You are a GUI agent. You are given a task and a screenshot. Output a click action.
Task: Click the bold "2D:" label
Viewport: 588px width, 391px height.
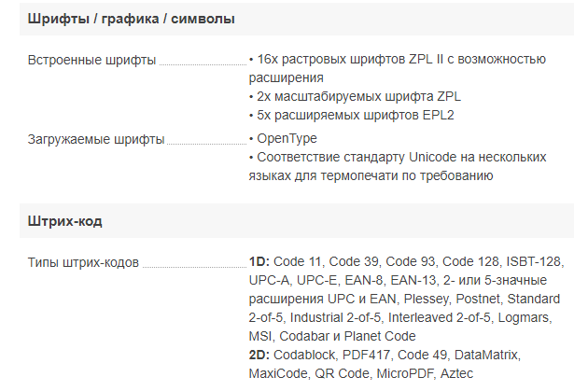point(259,355)
